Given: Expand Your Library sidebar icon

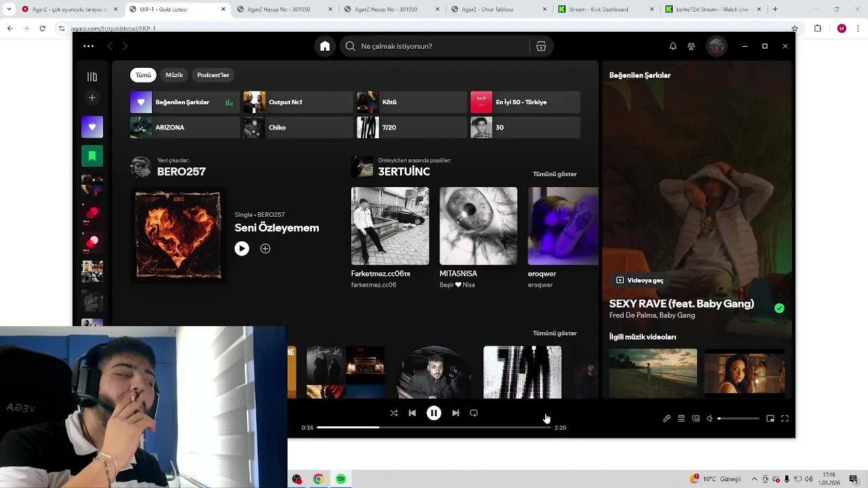Looking at the screenshot, I should point(92,77).
